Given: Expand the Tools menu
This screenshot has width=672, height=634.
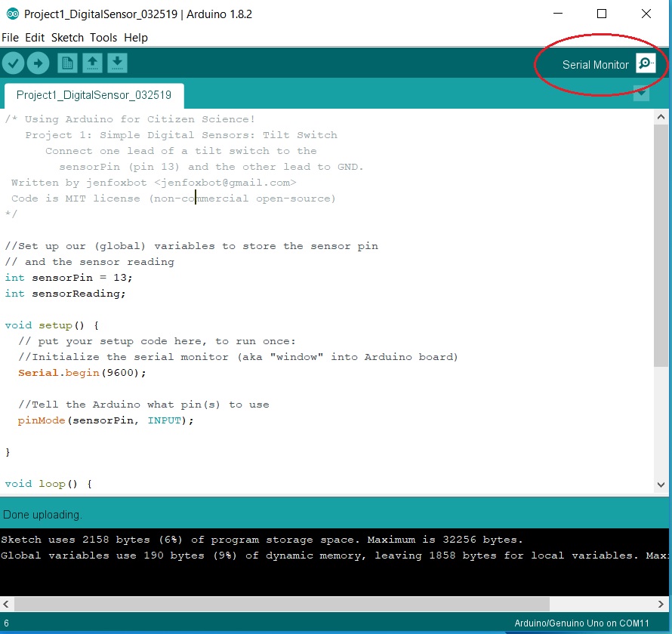Looking at the screenshot, I should click(103, 37).
